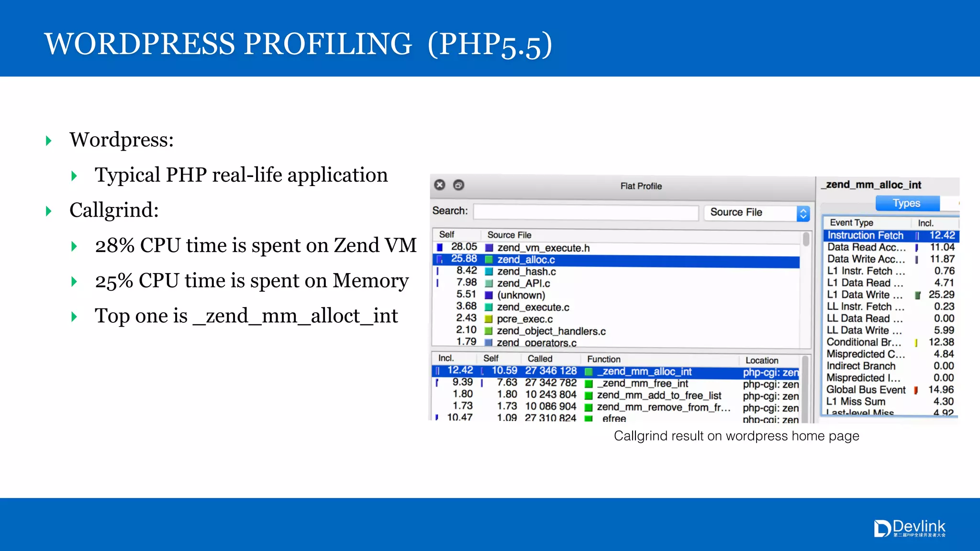Click the 10 243 804 Called count cell

coord(551,395)
